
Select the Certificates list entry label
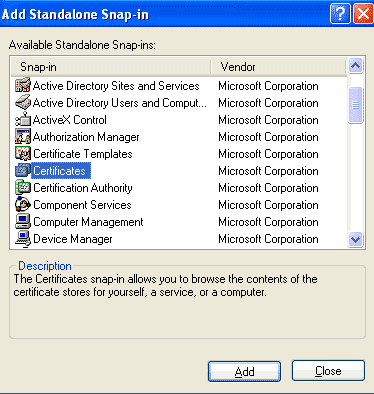(60, 171)
